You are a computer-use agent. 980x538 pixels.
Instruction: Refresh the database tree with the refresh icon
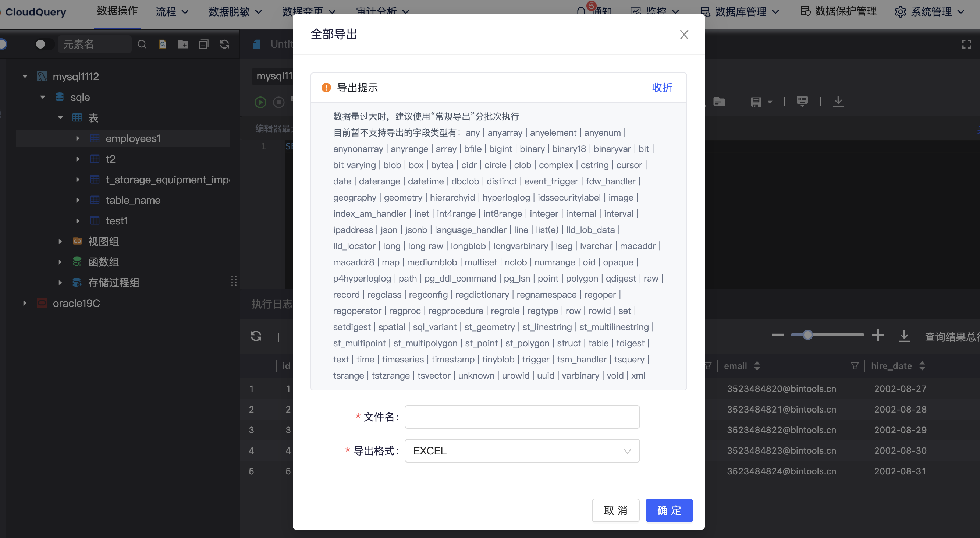point(224,44)
